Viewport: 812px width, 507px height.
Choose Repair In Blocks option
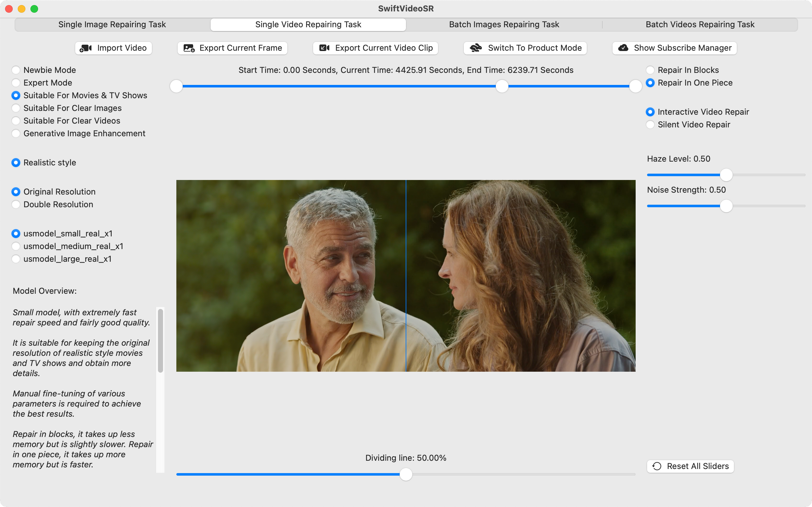point(650,70)
